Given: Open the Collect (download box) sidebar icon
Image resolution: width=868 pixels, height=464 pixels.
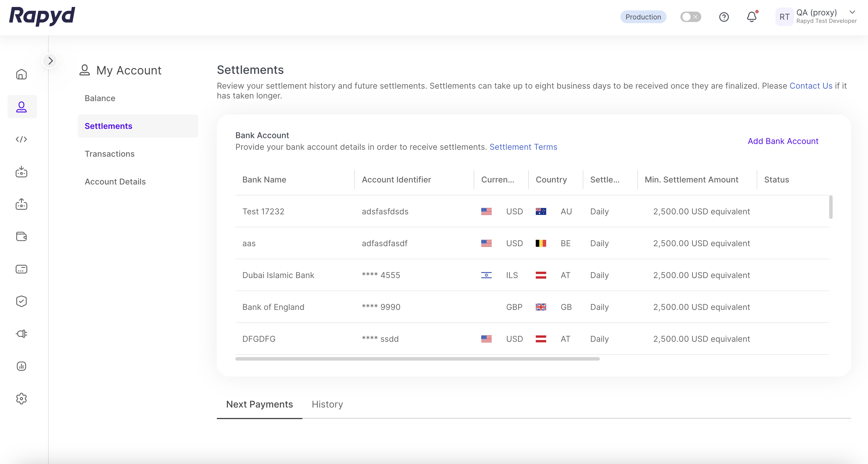Looking at the screenshot, I should pos(21,172).
